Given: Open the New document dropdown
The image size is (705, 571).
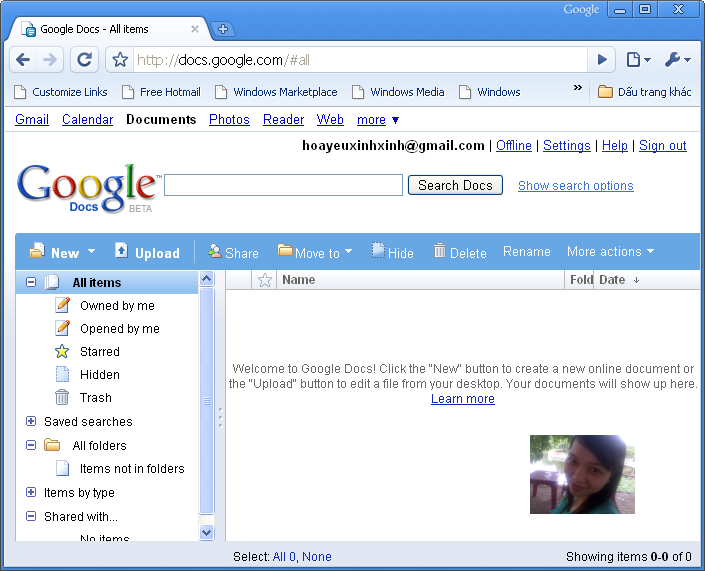Looking at the screenshot, I should (x=62, y=252).
